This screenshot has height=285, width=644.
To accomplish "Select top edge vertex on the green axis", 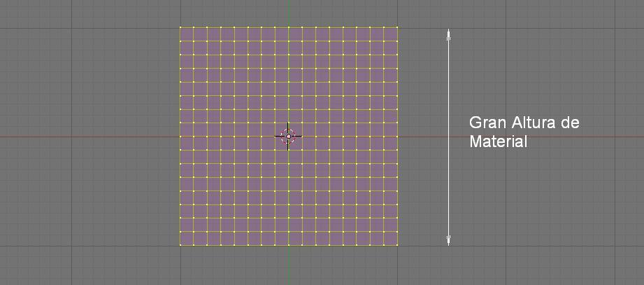I will point(289,27).
